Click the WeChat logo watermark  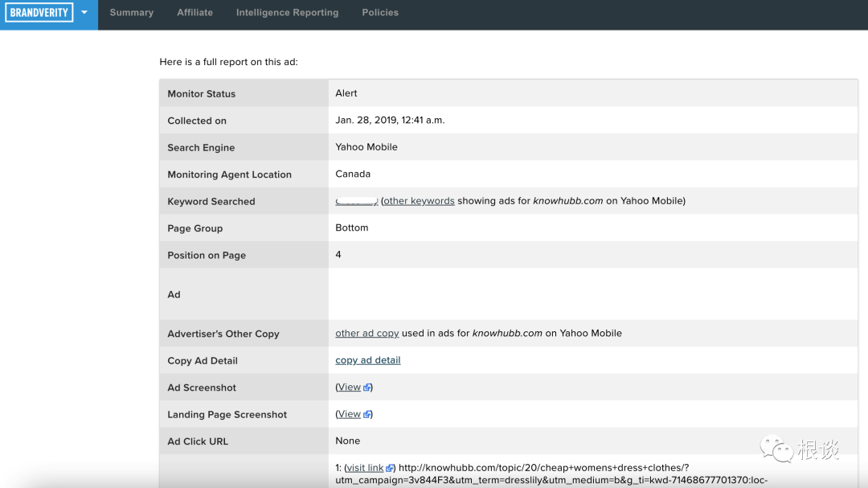point(775,449)
